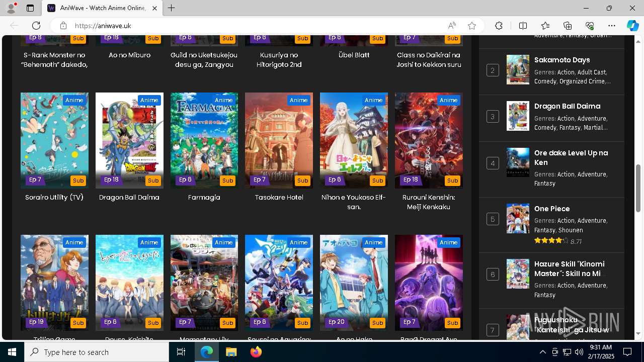
Task: Close the AniWave tab
Action: [155, 8]
